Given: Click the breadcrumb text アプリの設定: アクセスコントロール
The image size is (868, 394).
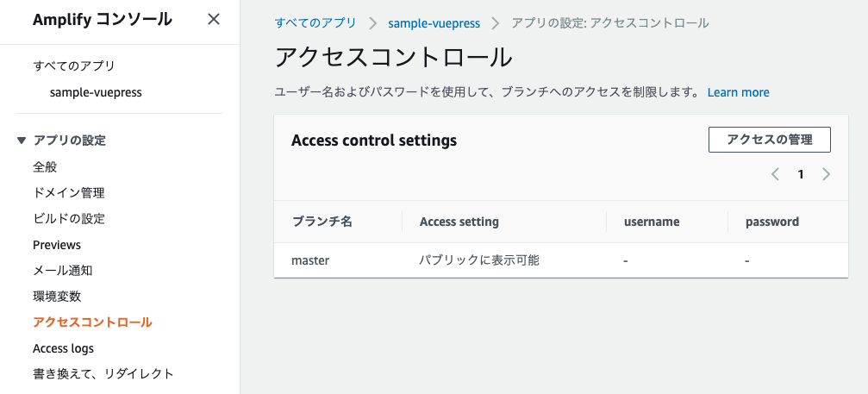Looking at the screenshot, I should pyautogui.click(x=610, y=23).
